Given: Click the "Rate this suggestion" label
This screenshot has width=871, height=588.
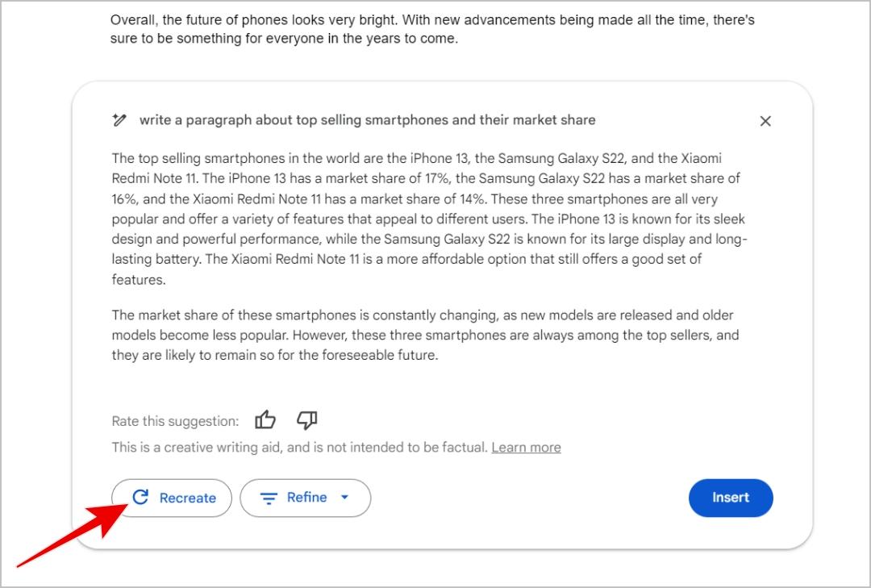Looking at the screenshot, I should (x=175, y=421).
